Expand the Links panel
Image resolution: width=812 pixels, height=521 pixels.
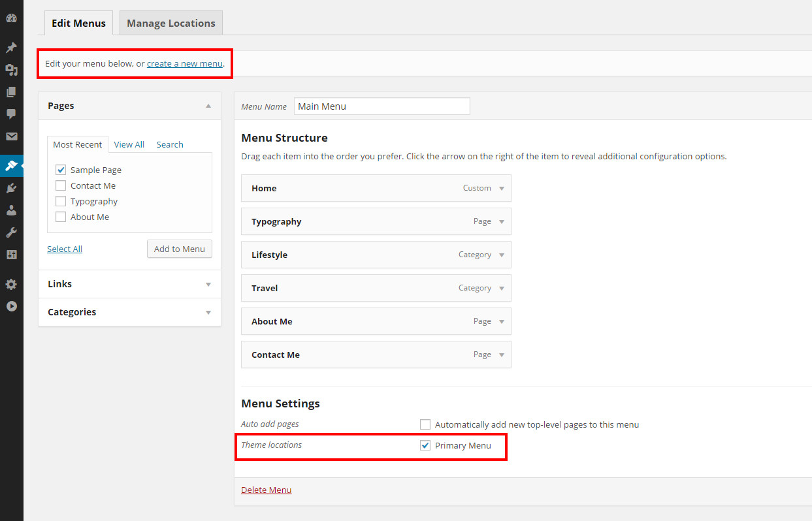(x=208, y=285)
